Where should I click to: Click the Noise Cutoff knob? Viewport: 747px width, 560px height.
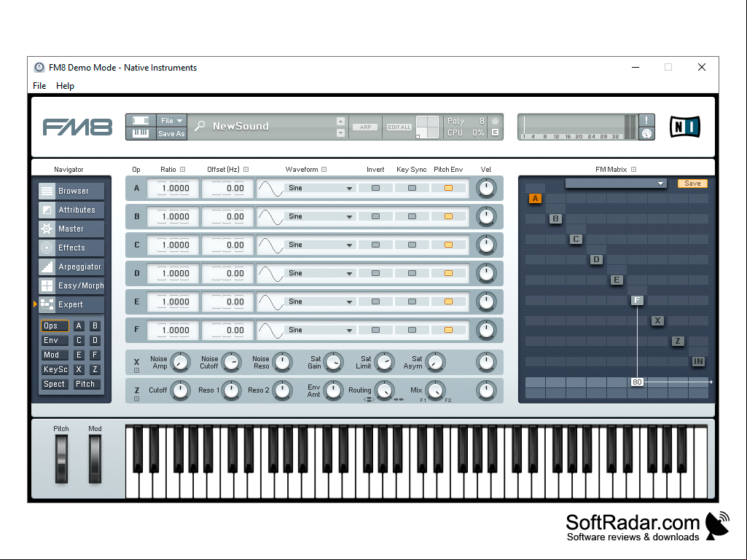[232, 363]
